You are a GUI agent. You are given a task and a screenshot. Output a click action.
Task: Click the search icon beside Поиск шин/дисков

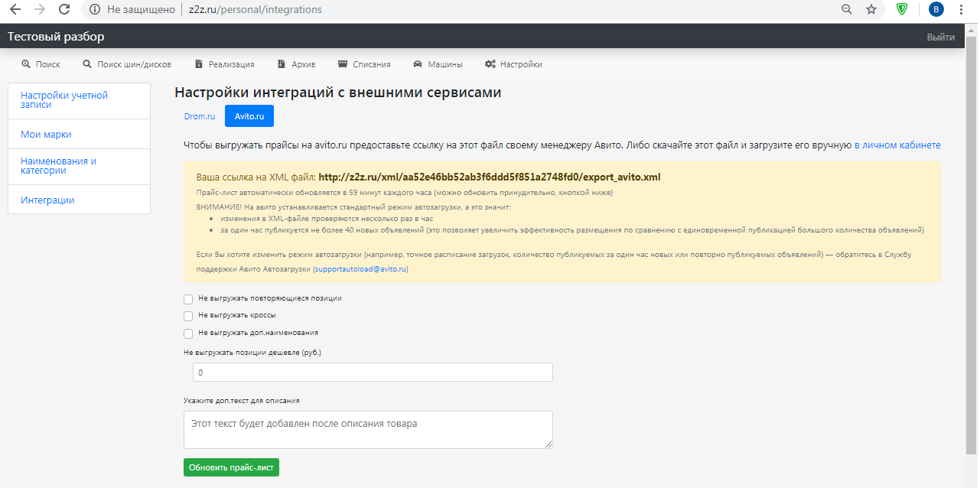tap(87, 64)
